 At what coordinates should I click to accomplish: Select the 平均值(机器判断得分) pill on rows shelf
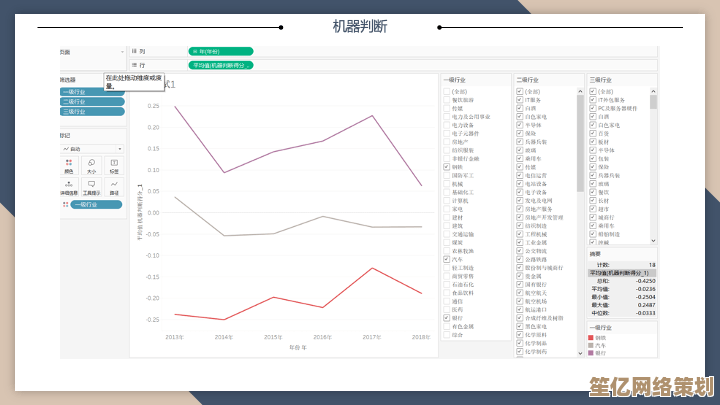coord(220,64)
